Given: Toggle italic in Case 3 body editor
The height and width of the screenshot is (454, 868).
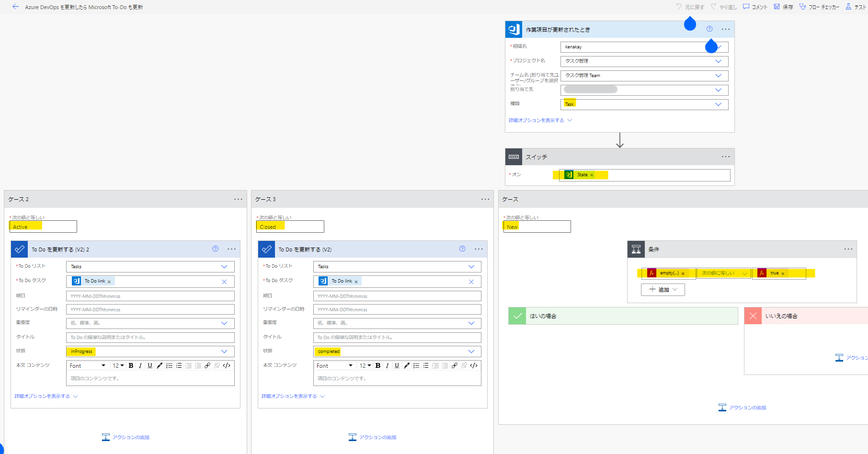Looking at the screenshot, I should click(387, 365).
